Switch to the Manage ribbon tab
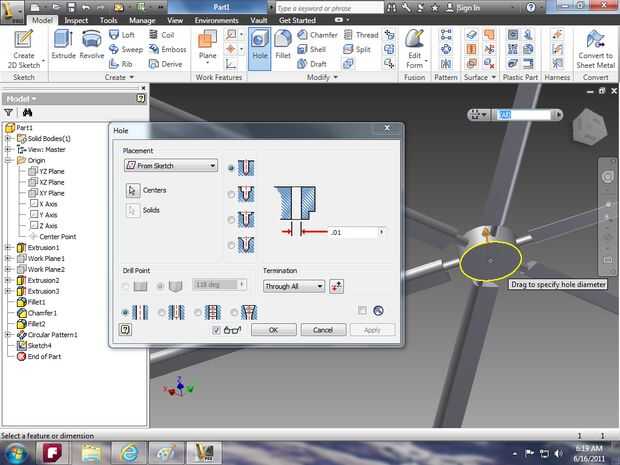This screenshot has height=465, width=620. 142,20
